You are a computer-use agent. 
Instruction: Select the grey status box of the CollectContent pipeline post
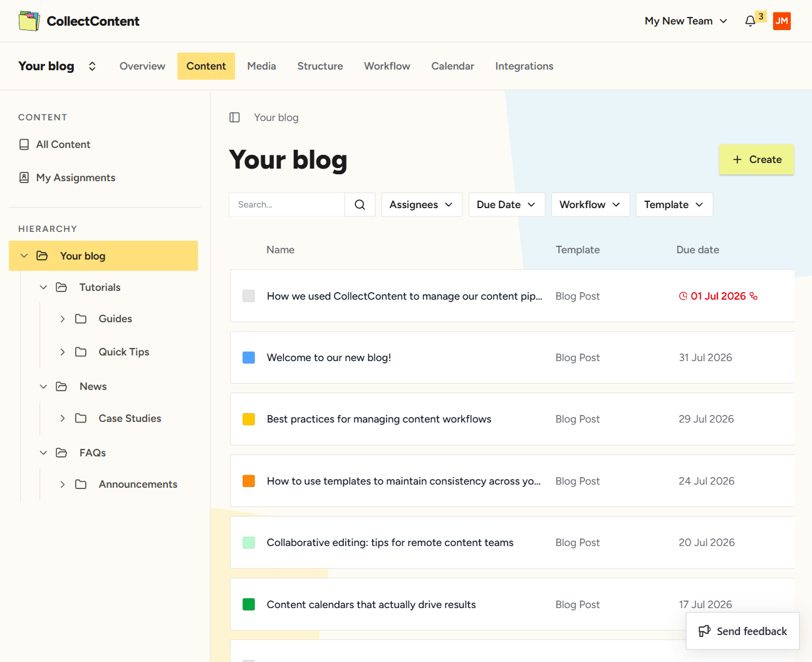tap(249, 296)
